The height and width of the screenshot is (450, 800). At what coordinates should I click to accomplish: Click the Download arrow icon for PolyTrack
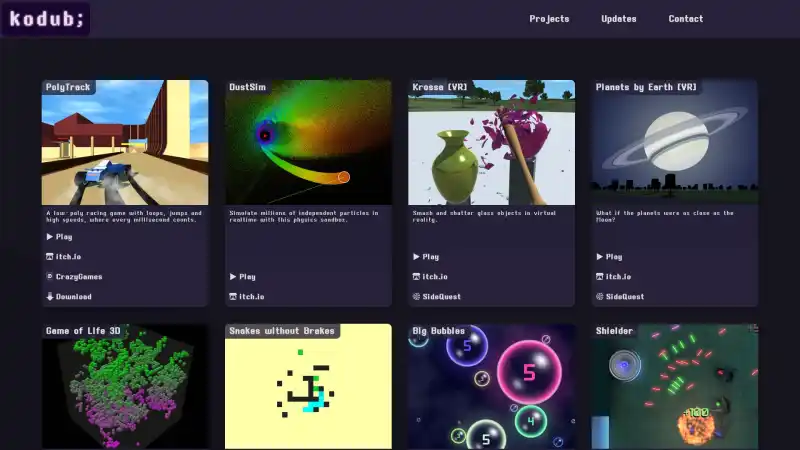point(50,297)
